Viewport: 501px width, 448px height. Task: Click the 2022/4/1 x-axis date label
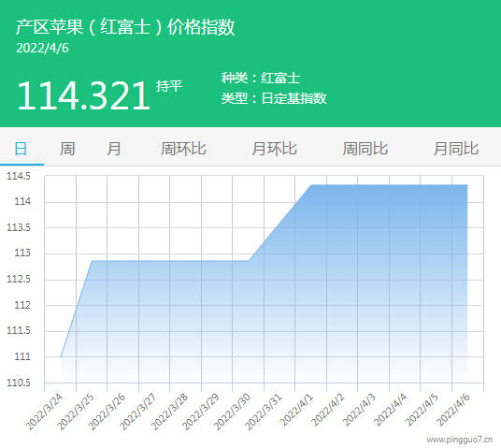pyautogui.click(x=297, y=411)
